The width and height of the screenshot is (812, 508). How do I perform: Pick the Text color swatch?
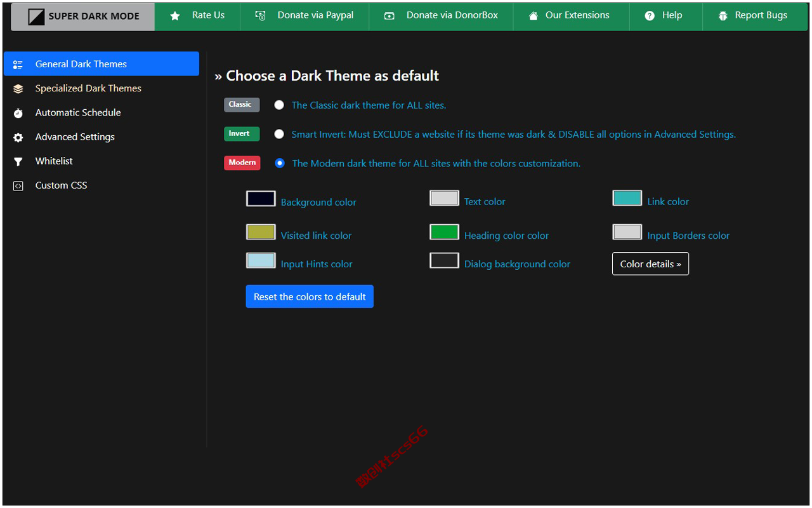[x=444, y=198]
